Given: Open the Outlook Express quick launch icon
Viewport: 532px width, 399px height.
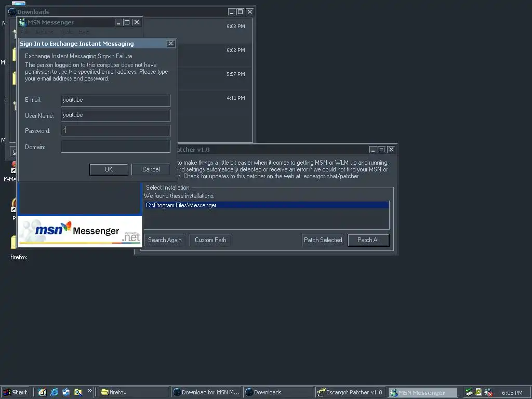Looking at the screenshot, I should [x=66, y=392].
